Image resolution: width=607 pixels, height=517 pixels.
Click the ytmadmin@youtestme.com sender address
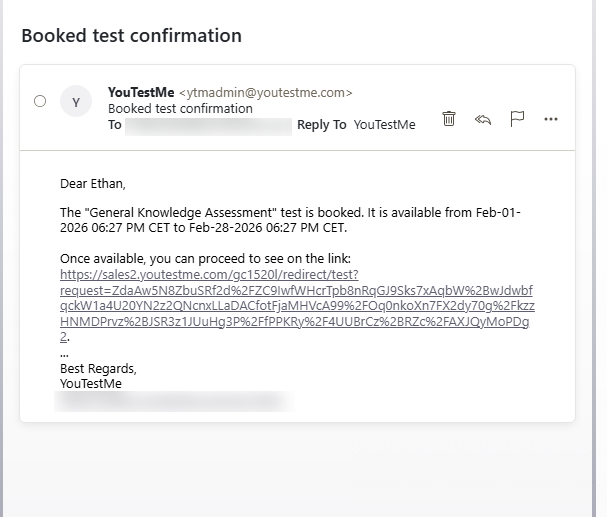[x=265, y=93]
